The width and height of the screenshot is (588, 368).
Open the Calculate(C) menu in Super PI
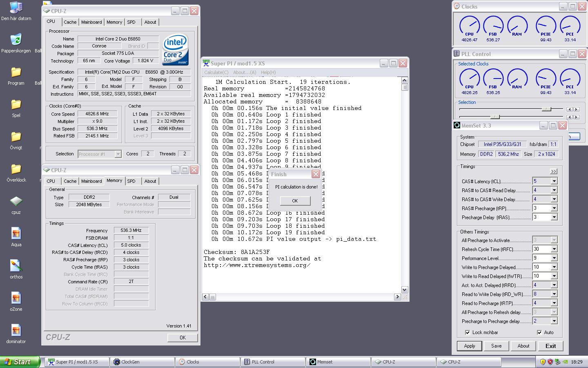coord(216,72)
